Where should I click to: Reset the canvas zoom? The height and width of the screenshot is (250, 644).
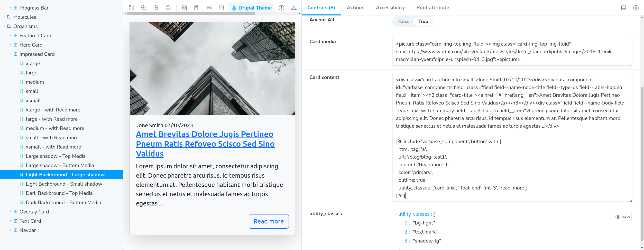click(168, 8)
